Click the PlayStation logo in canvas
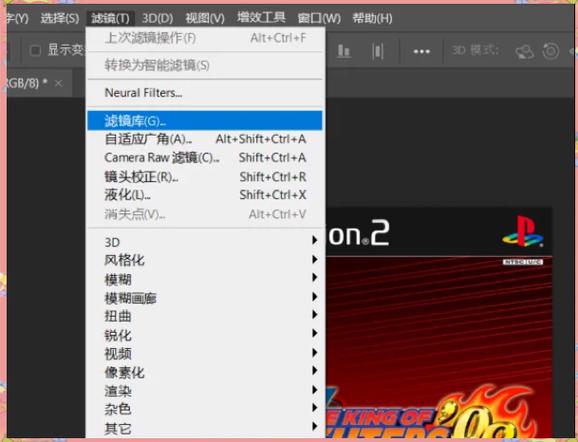 tap(523, 232)
